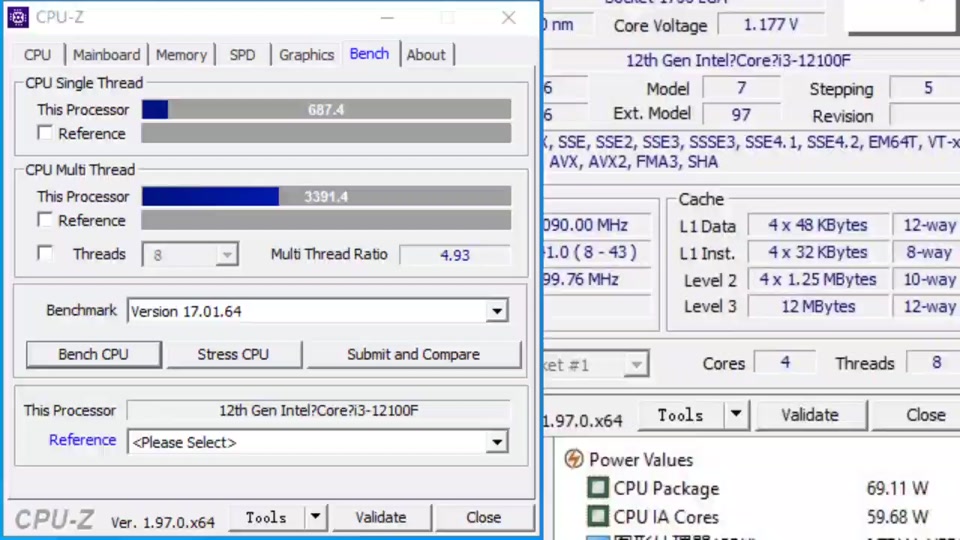Expand the Benchmark version dropdown

pyautogui.click(x=496, y=312)
